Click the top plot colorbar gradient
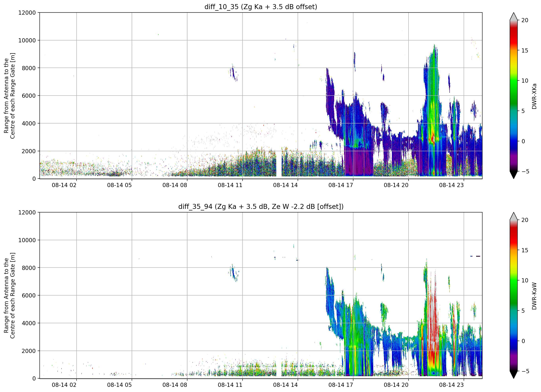Viewport: 541px width, 392px height. pos(514,96)
